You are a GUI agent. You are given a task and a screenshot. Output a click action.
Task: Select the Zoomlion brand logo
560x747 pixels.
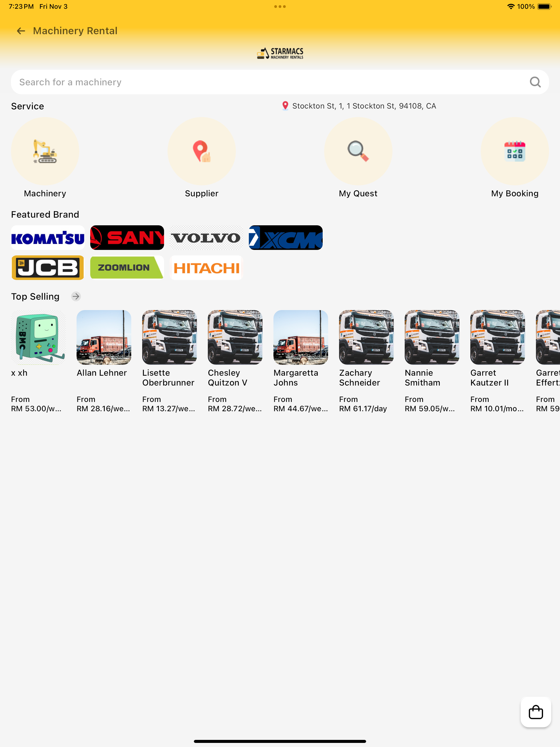click(x=127, y=268)
